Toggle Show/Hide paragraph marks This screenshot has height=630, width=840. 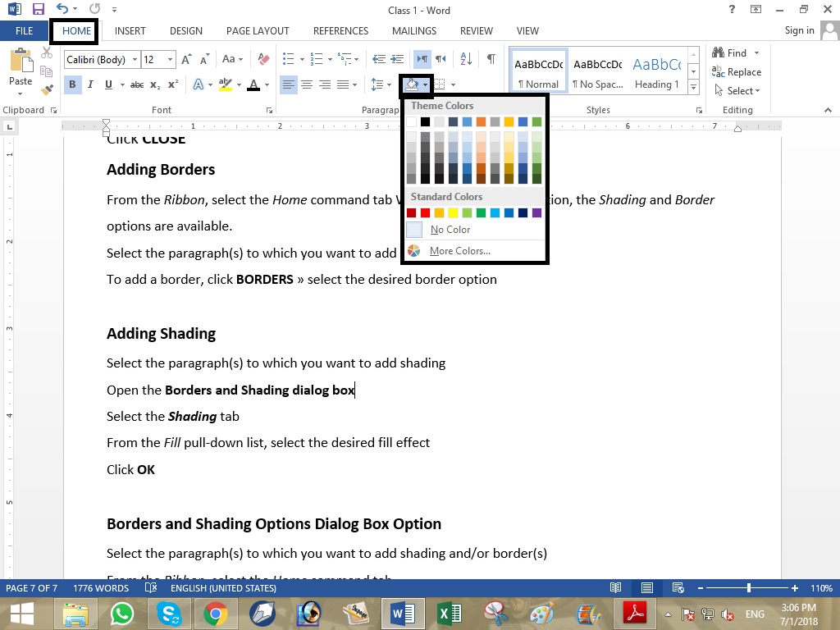click(x=491, y=59)
